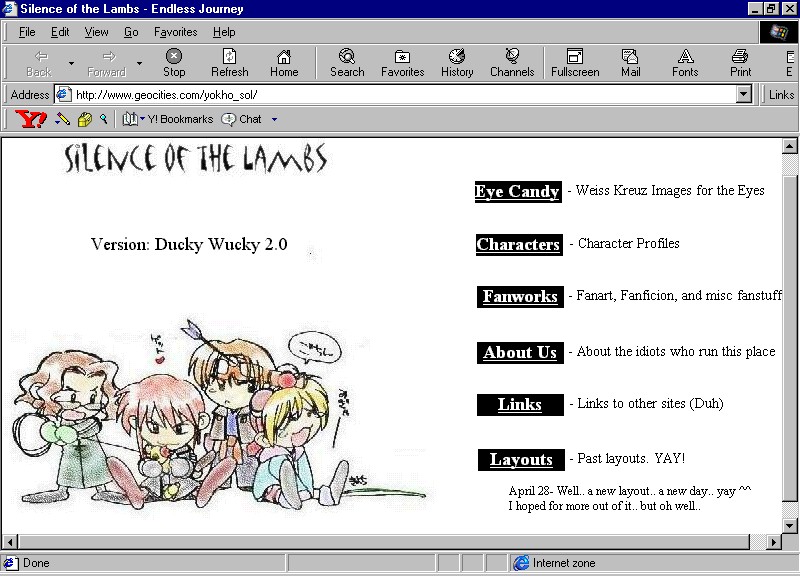Viewport: 800px width, 576px height.
Task: Click the Forward navigation button
Action: (x=106, y=63)
